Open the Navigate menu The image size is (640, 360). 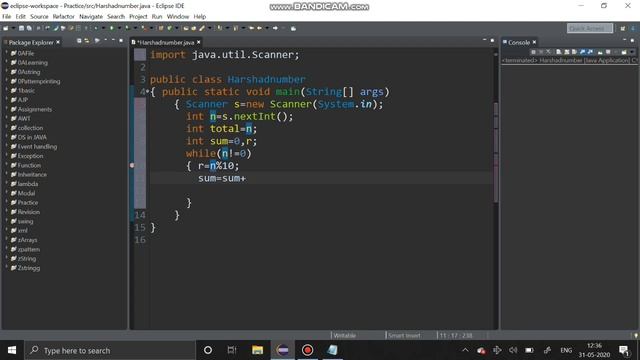[91, 16]
